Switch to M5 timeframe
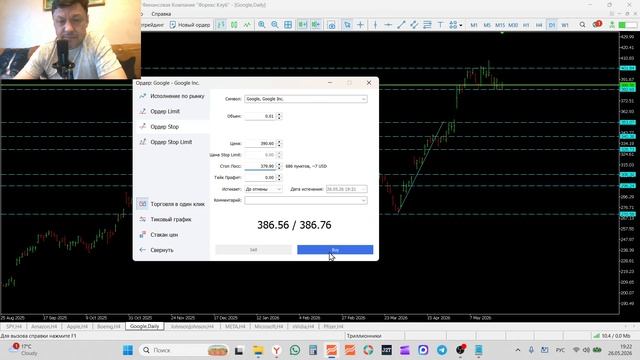 tap(487, 25)
